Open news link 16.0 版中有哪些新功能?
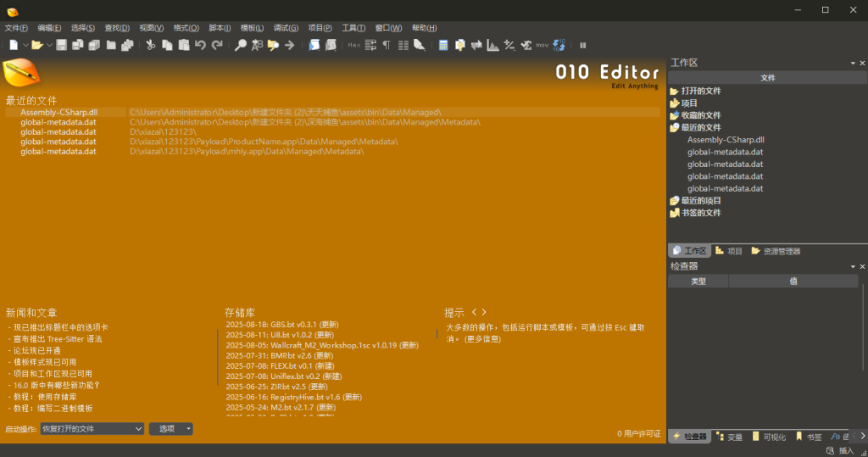868x457 pixels. pos(57,385)
